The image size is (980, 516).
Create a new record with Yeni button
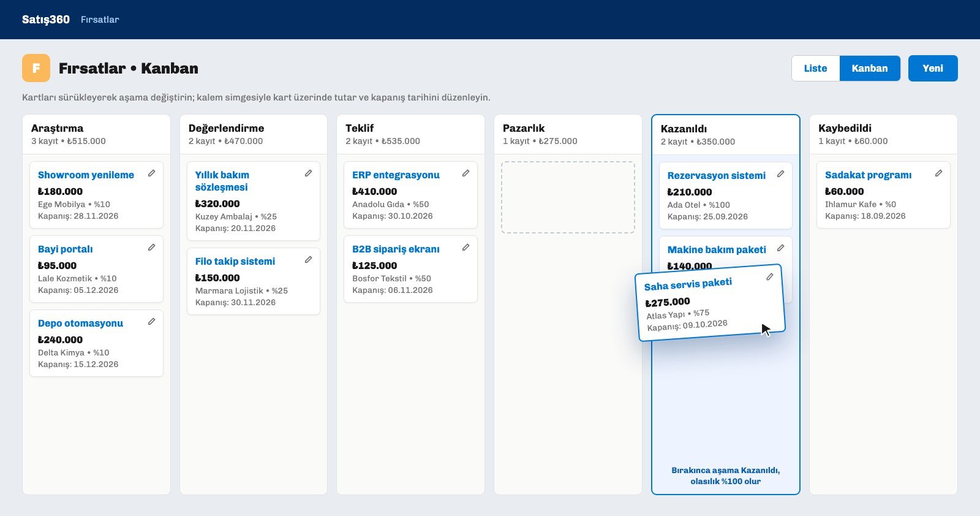(933, 69)
